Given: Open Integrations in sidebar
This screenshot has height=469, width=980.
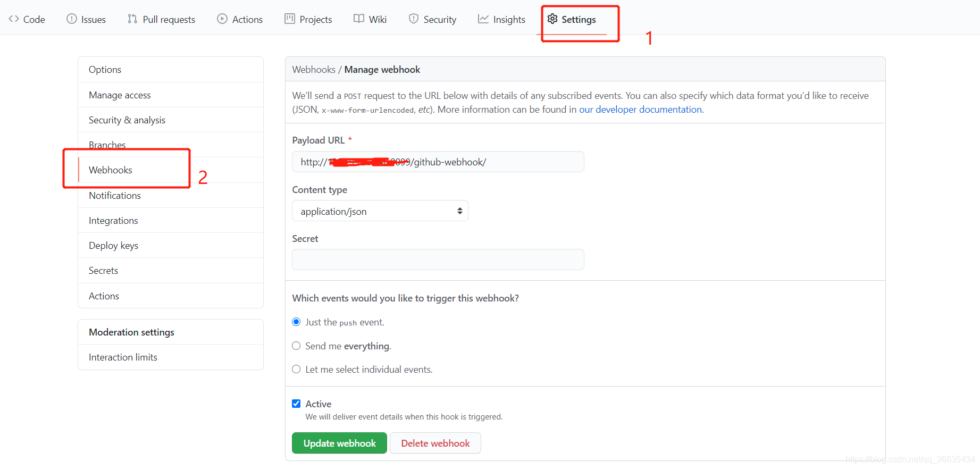Looking at the screenshot, I should pyautogui.click(x=171, y=220).
